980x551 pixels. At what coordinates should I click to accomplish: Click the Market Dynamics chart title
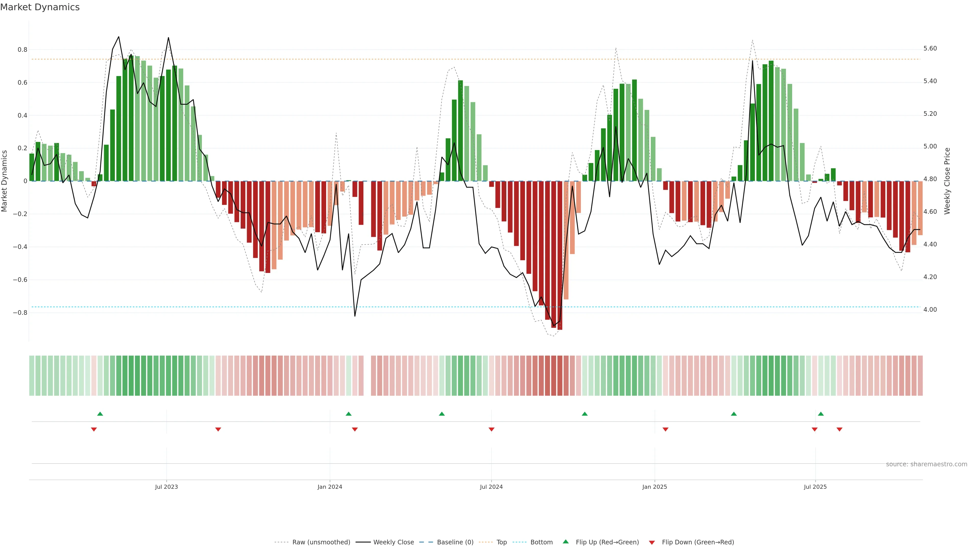[40, 7]
